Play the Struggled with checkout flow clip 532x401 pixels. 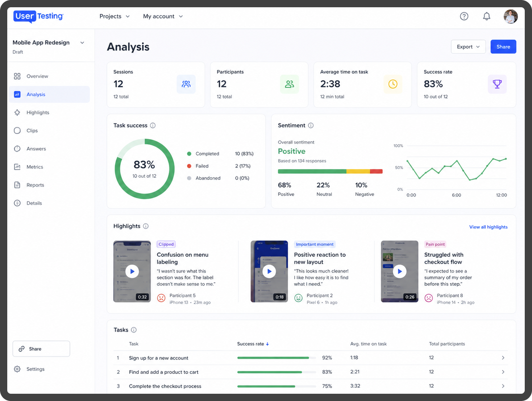point(400,271)
